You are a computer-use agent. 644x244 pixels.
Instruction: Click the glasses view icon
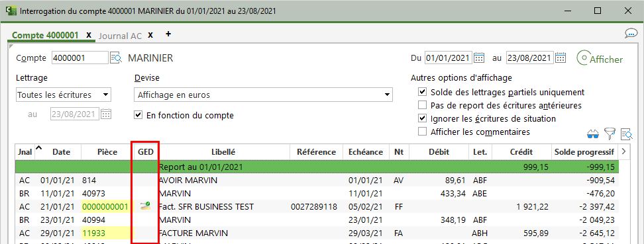coord(593,134)
